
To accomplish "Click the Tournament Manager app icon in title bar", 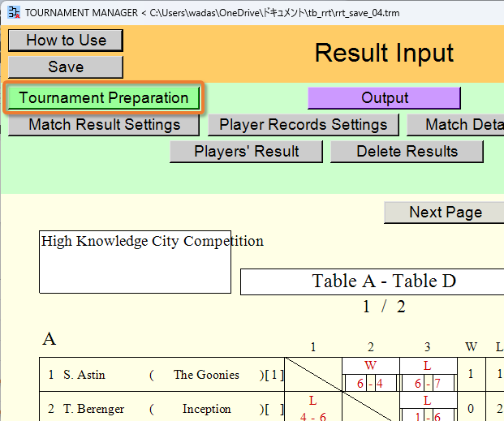I will (x=14, y=12).
